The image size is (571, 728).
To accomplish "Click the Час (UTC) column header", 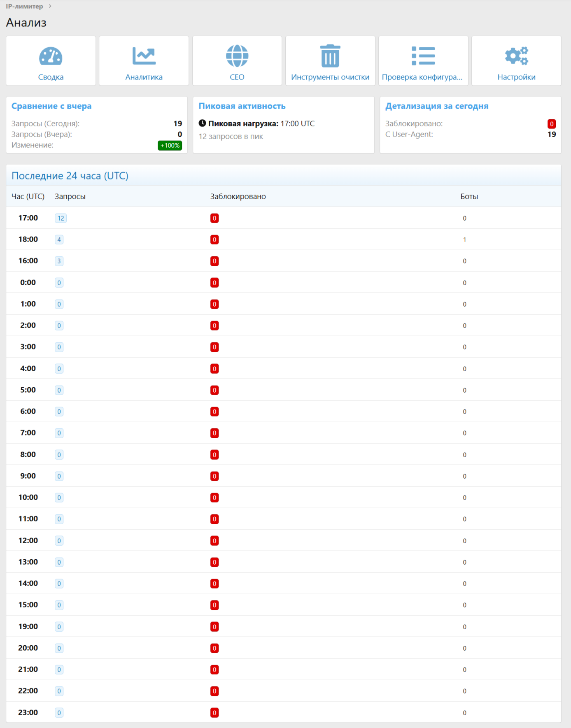I will [28, 196].
